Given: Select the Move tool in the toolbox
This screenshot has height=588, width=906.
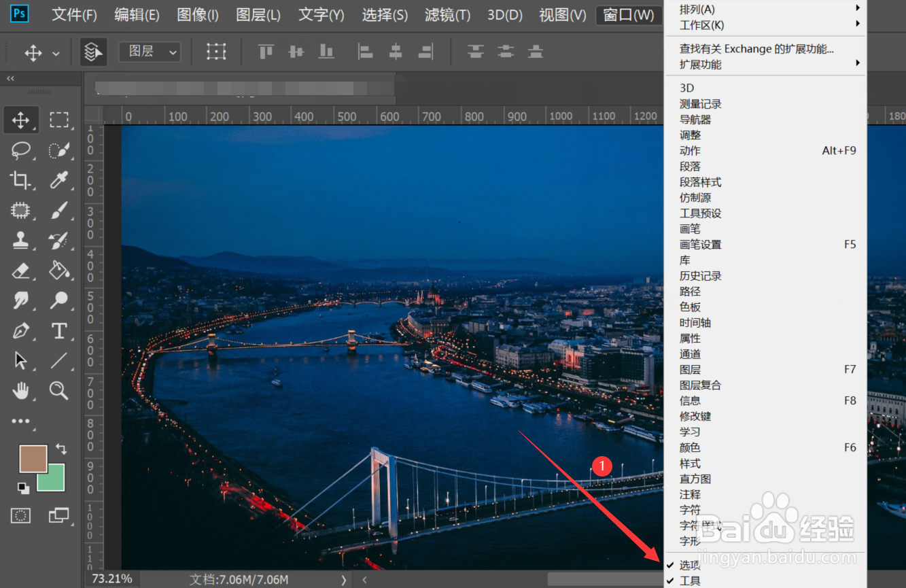Looking at the screenshot, I should point(20,120).
